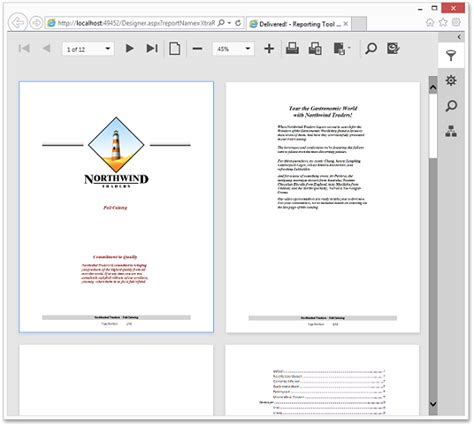The image size is (474, 426).
Task: Close the Delivered! browser tab
Action: 346,24
